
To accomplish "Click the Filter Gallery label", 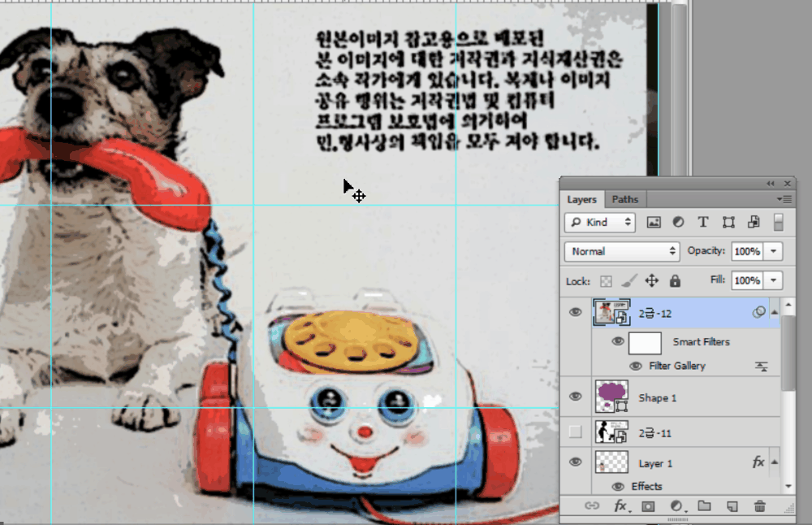I will tap(677, 366).
